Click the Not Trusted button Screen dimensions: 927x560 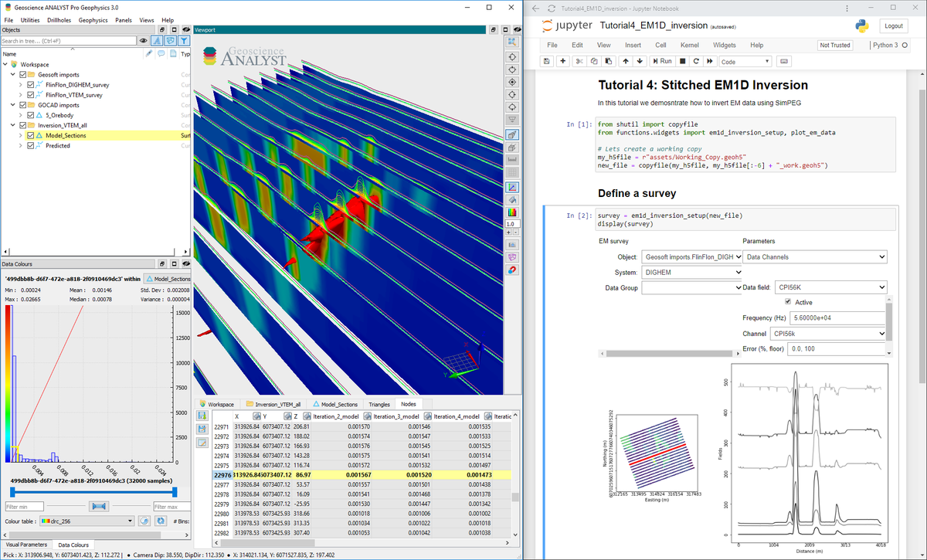click(x=835, y=46)
